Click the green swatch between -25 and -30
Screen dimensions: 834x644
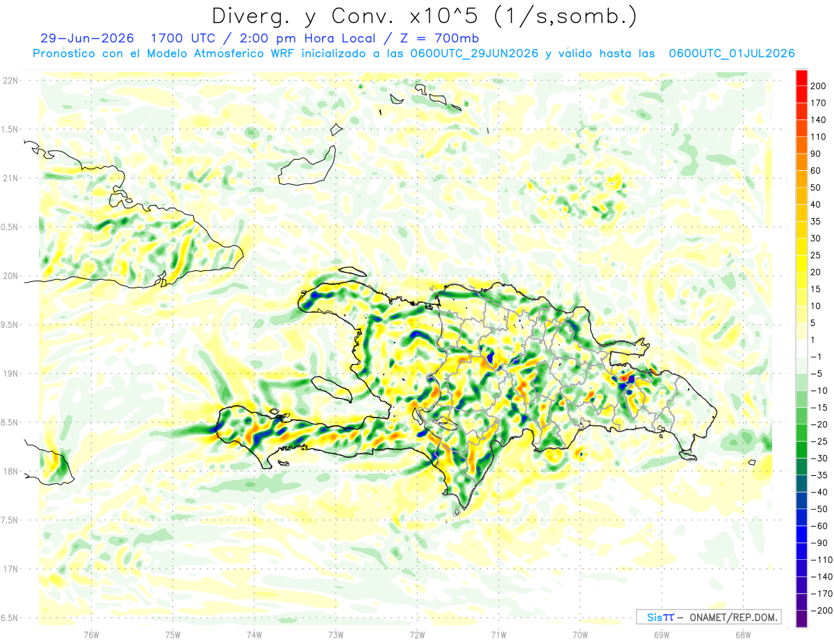click(801, 450)
